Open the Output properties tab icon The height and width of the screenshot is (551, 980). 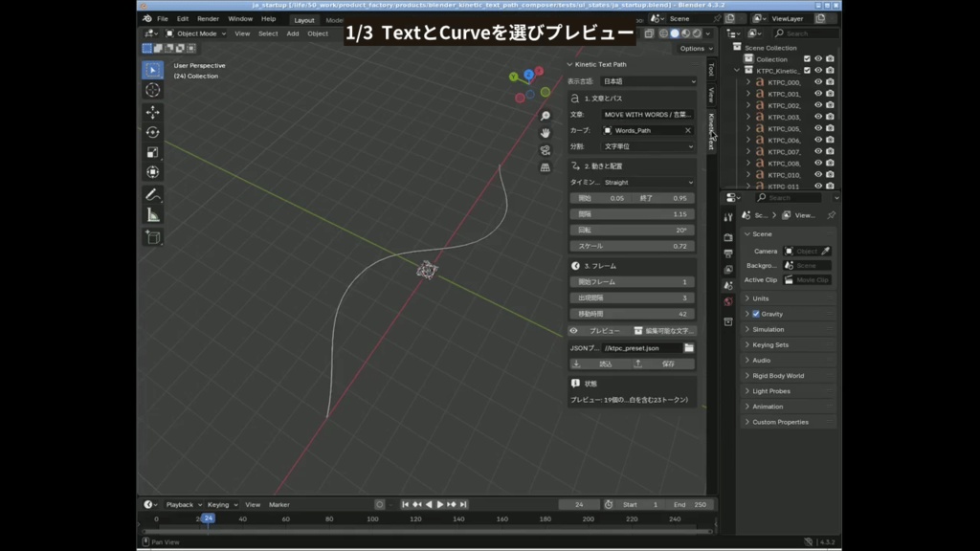(728, 253)
